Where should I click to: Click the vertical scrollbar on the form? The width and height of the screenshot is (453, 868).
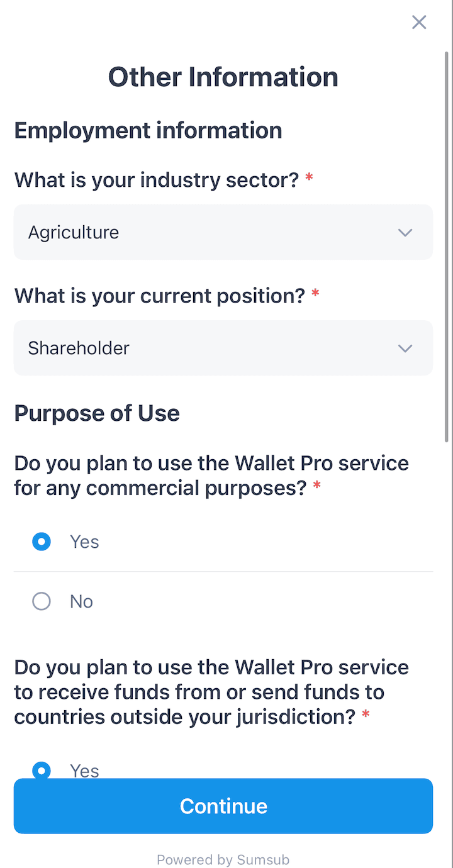(447, 245)
